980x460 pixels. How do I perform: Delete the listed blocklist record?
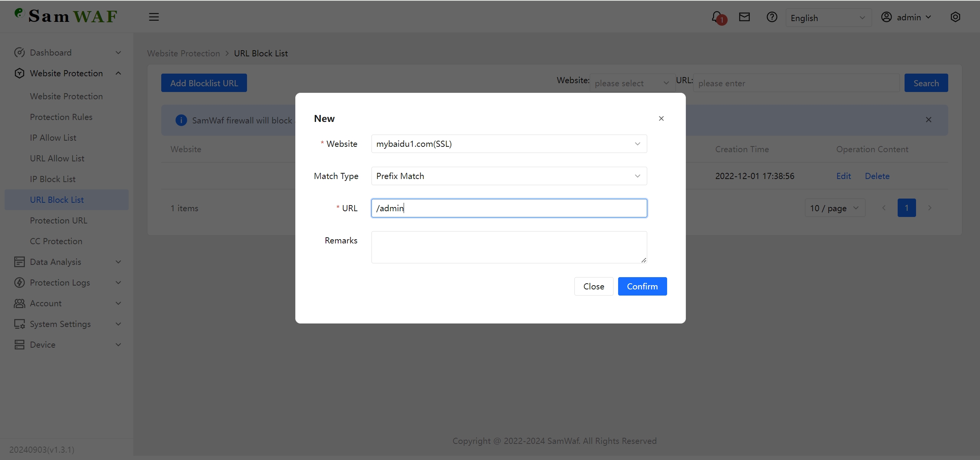pyautogui.click(x=877, y=176)
